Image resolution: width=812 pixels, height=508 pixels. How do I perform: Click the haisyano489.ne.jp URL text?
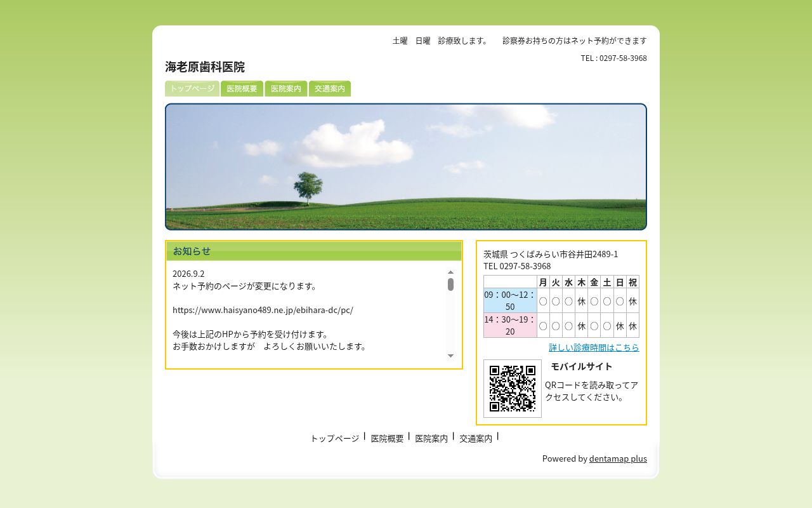tap(263, 310)
